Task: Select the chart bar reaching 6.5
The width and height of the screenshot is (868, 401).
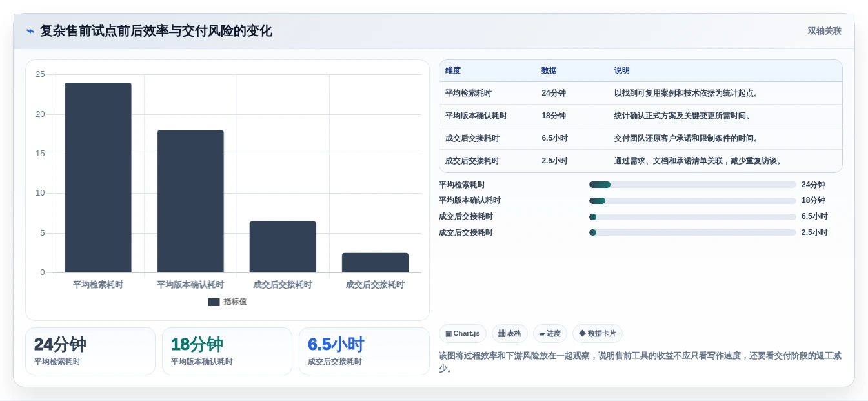Action: pos(283,247)
